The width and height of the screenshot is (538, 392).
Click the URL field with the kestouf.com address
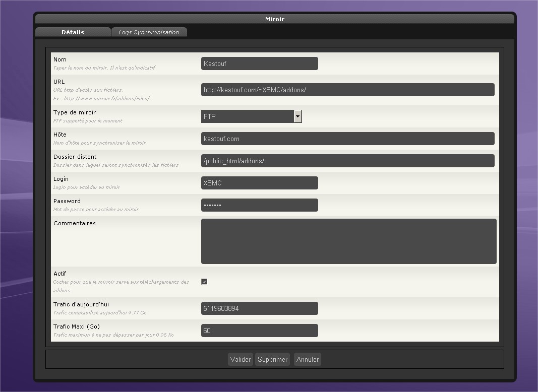tap(347, 90)
